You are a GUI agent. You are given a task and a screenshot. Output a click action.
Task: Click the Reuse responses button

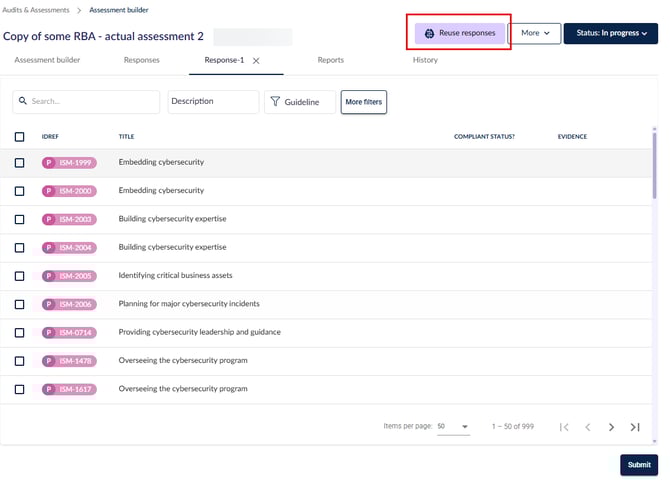tap(460, 33)
